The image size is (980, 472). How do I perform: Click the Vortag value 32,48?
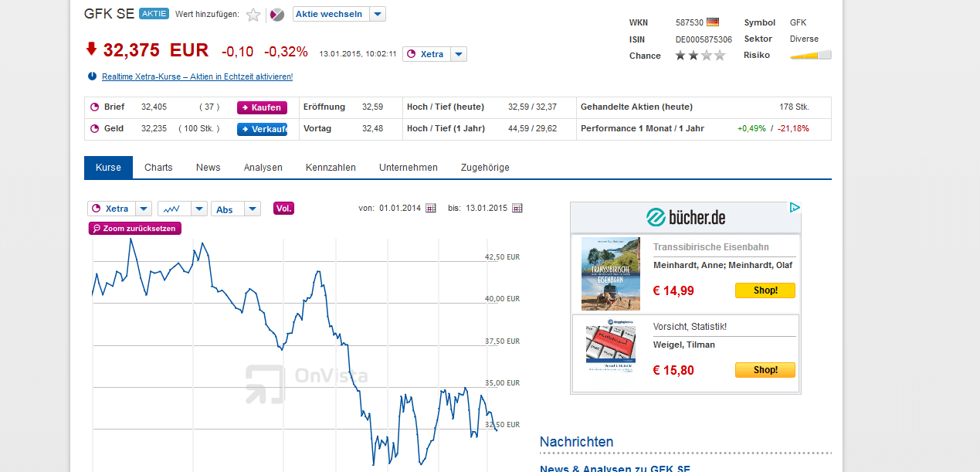click(x=372, y=128)
